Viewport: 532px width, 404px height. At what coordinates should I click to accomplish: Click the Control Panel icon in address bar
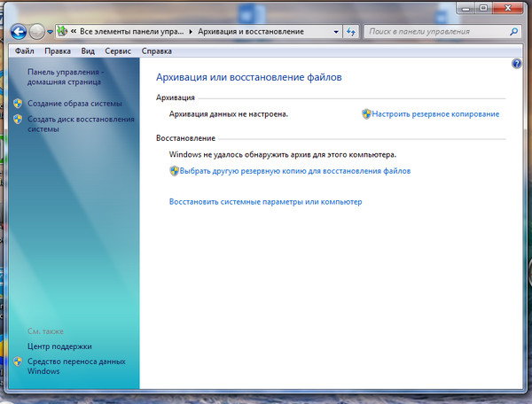point(62,31)
